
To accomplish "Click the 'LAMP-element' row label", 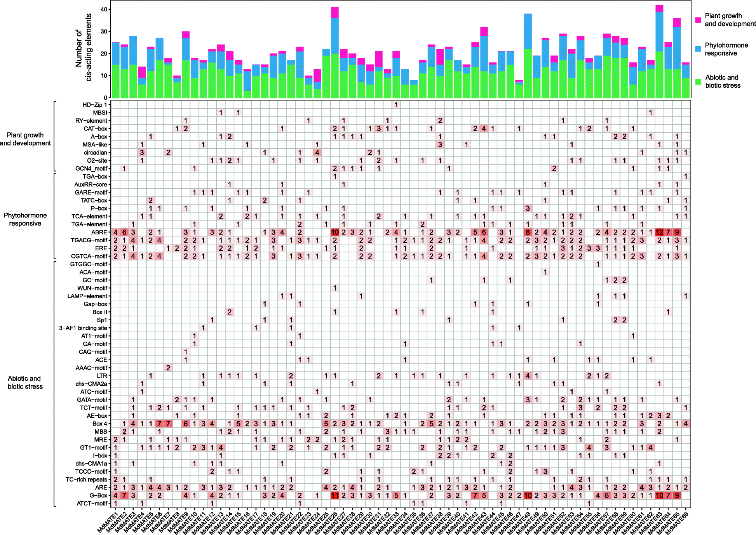I will point(87,296).
